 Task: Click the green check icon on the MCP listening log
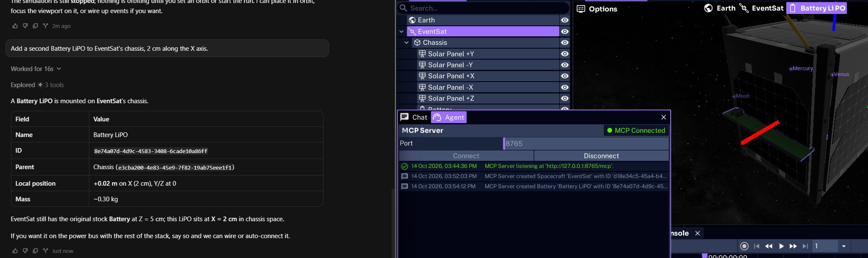pyautogui.click(x=404, y=166)
